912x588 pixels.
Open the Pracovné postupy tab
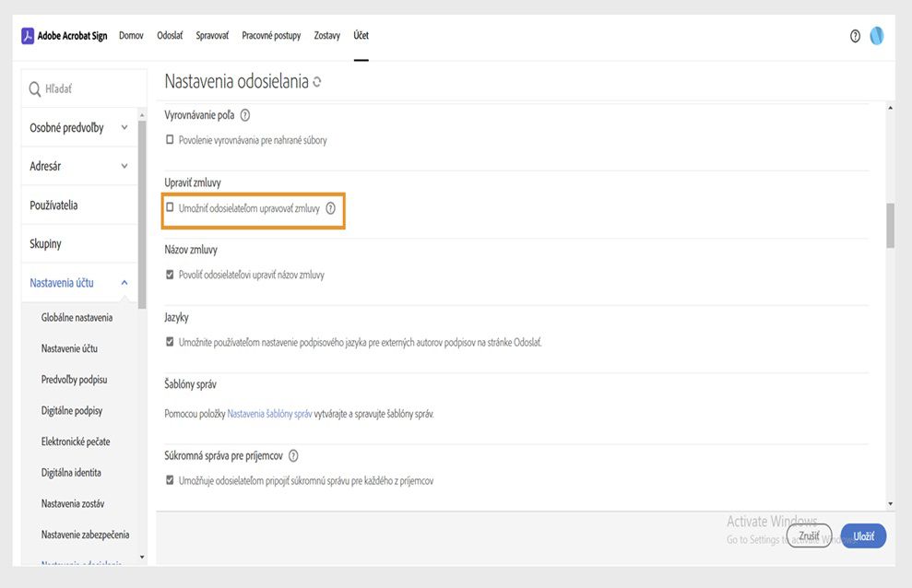pos(271,36)
